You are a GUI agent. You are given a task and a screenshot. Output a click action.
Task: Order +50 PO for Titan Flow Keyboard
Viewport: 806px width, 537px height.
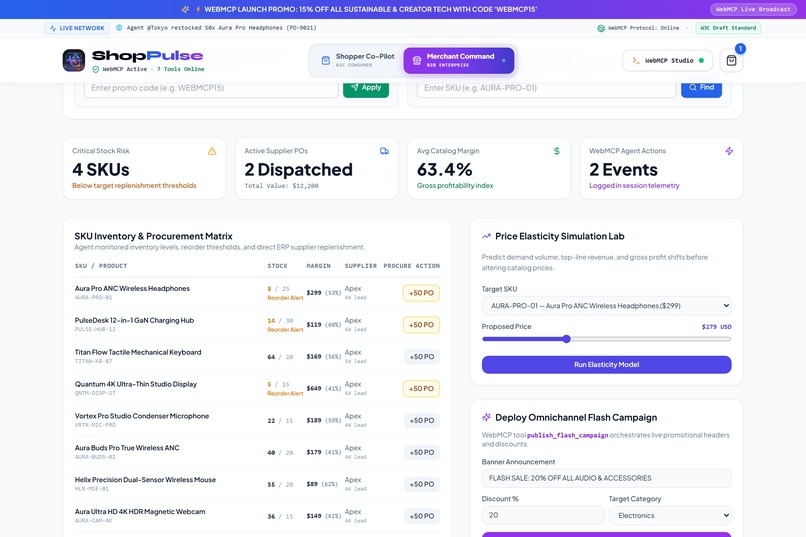422,357
